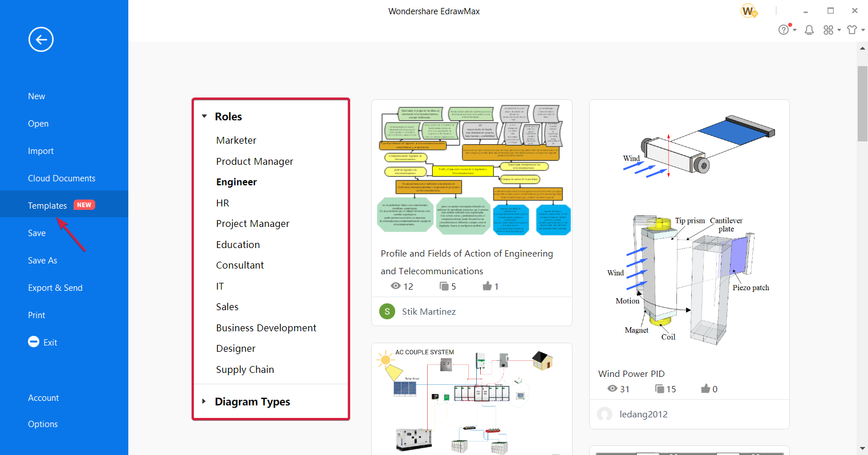Click Save in the sidebar
The width and height of the screenshot is (868, 455).
tap(36, 233)
